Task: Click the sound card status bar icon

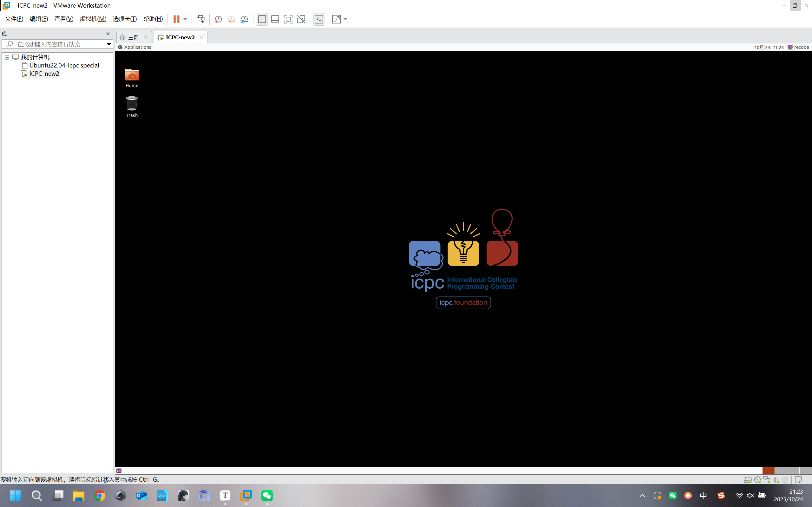Action: coord(776,480)
